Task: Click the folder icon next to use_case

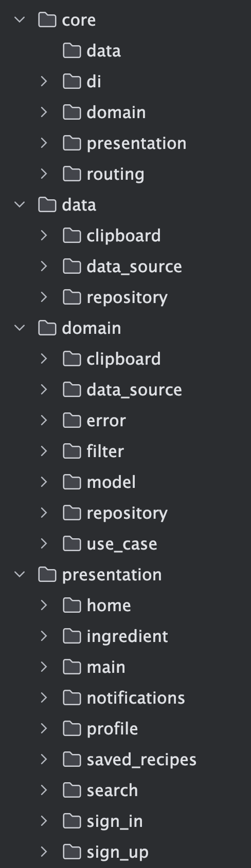Action: point(72,543)
